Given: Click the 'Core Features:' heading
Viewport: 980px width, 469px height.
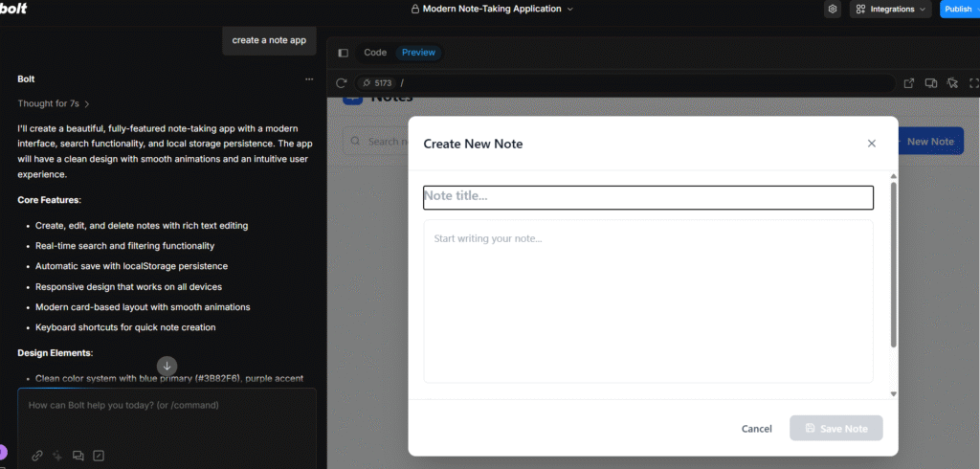Looking at the screenshot, I should [50, 200].
